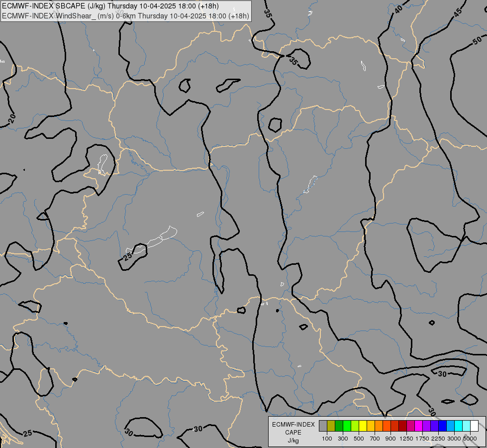Click legend value 700
The height and width of the screenshot is (448, 487).
(x=375, y=439)
